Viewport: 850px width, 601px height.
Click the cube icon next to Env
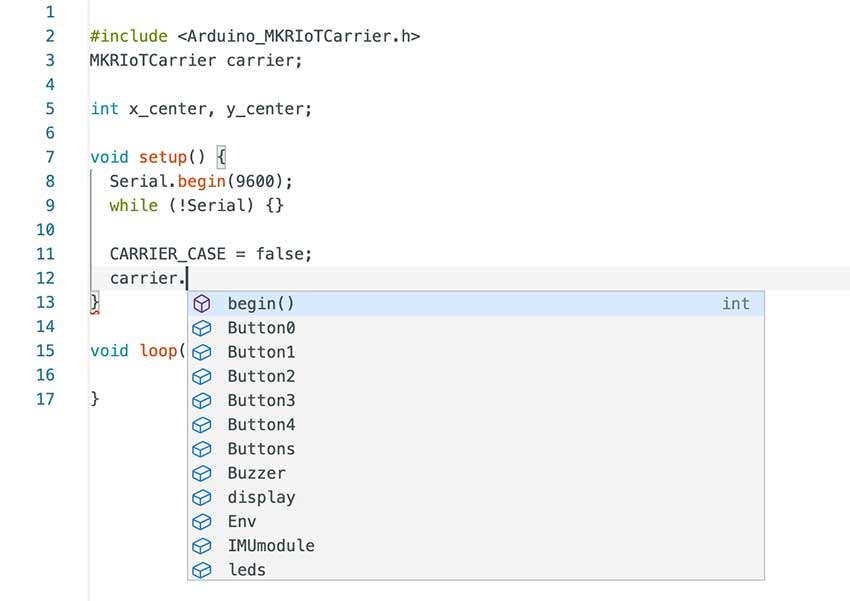(x=202, y=522)
